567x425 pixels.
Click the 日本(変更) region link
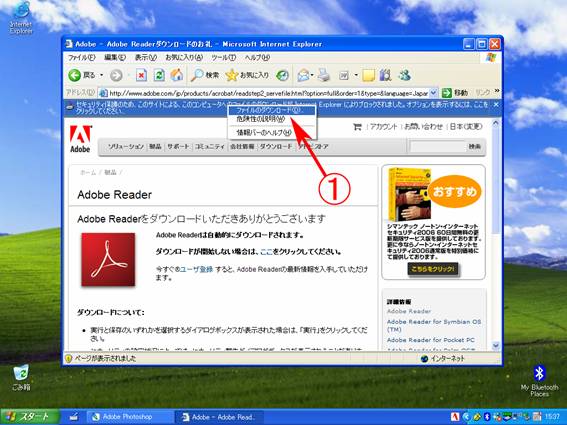(x=466, y=127)
